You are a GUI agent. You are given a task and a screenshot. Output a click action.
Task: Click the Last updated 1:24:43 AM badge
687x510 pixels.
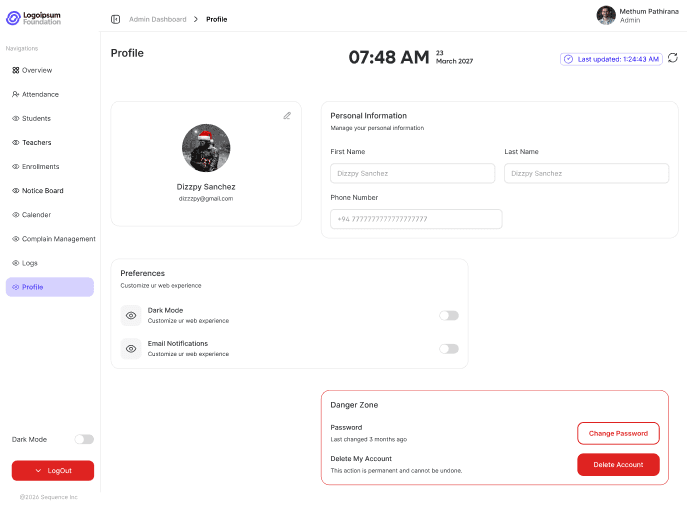click(611, 59)
